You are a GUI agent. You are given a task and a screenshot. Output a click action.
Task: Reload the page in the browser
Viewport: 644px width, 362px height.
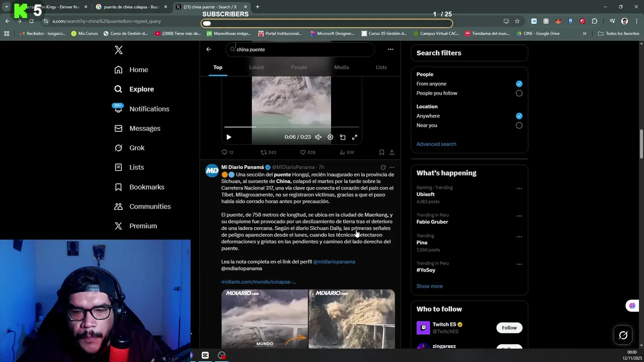coord(31,21)
